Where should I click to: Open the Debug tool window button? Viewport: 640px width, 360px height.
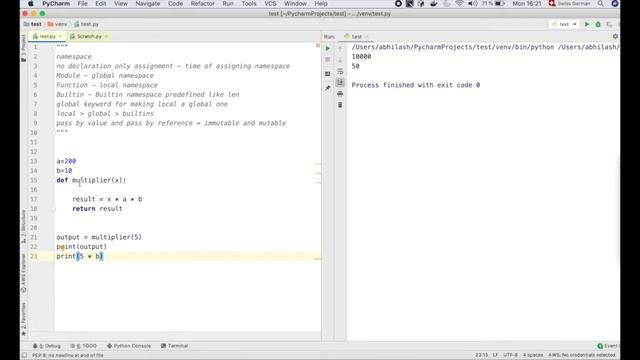tap(47, 346)
